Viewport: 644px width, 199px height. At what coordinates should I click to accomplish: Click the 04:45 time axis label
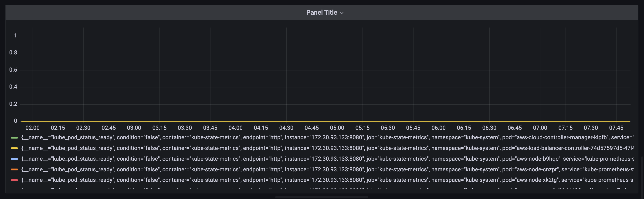pyautogui.click(x=312, y=128)
